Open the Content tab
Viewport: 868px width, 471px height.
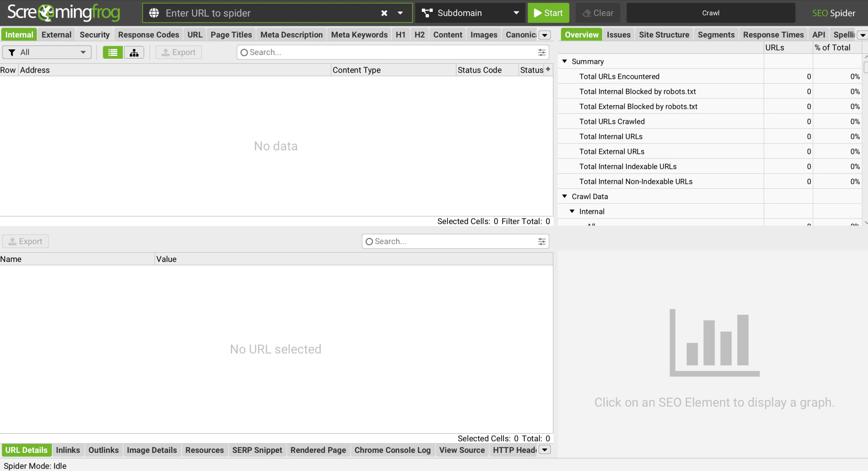[447, 35]
